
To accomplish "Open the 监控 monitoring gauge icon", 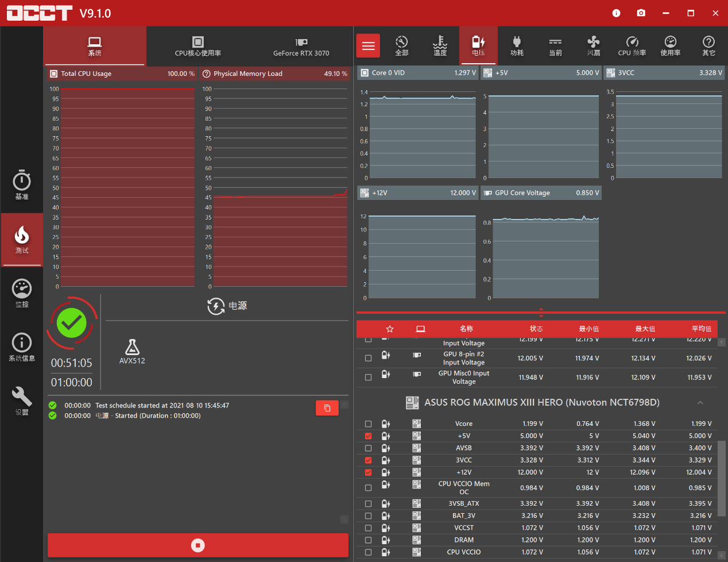I will pos(22,293).
